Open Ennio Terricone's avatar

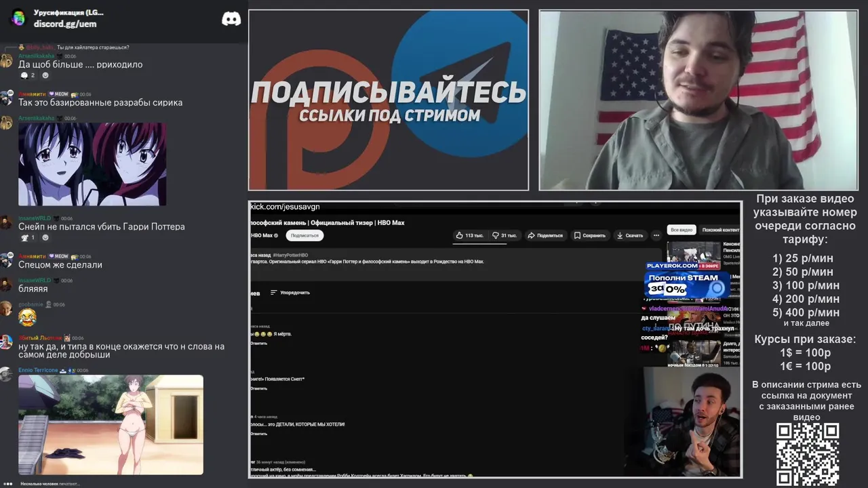click(x=6, y=374)
